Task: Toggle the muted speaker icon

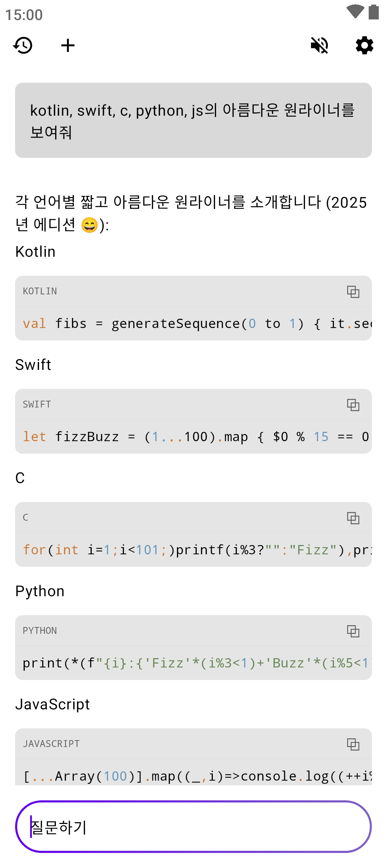Action: click(319, 45)
